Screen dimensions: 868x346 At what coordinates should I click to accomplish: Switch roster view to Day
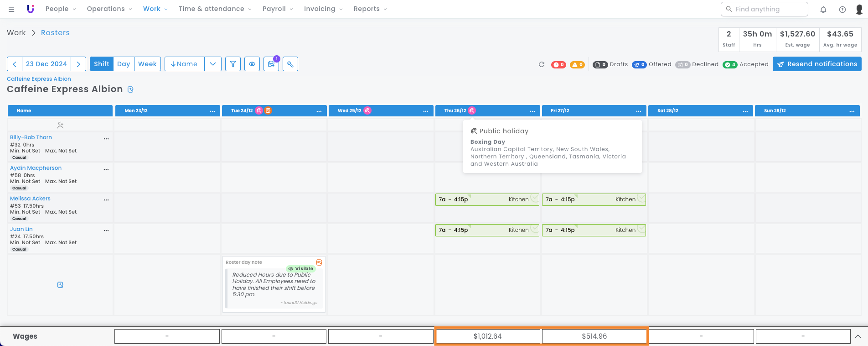[124, 64]
